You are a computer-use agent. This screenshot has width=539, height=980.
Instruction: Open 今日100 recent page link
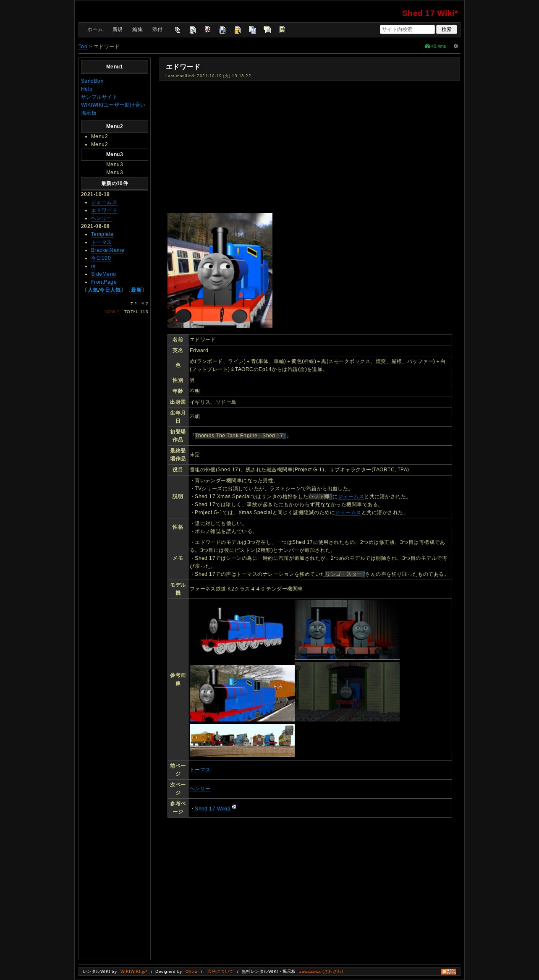coord(101,258)
